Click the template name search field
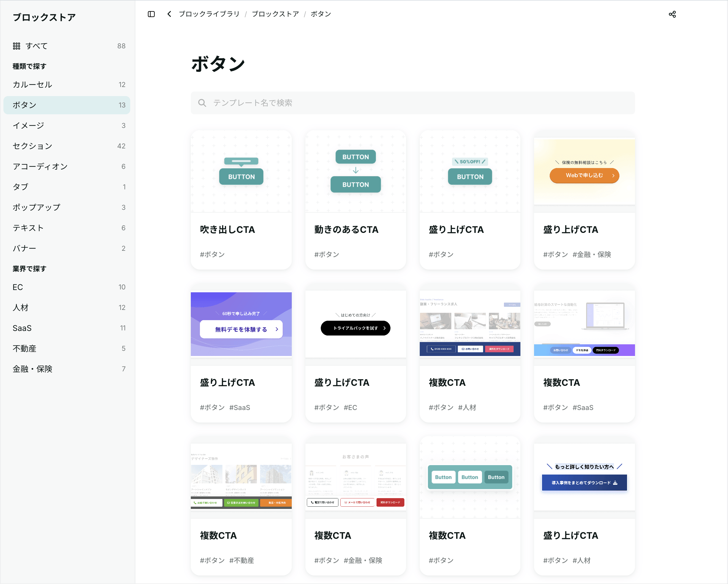 click(x=412, y=103)
